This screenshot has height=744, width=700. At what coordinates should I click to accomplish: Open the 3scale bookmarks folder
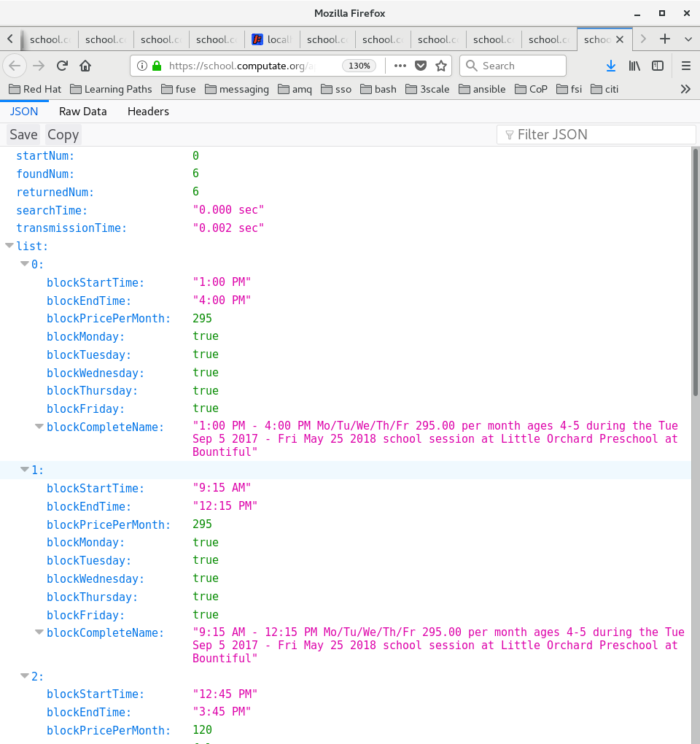pyautogui.click(x=427, y=89)
